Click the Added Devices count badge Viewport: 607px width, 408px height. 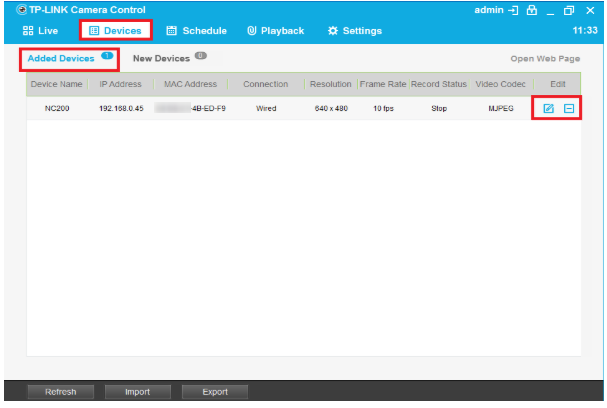(107, 56)
